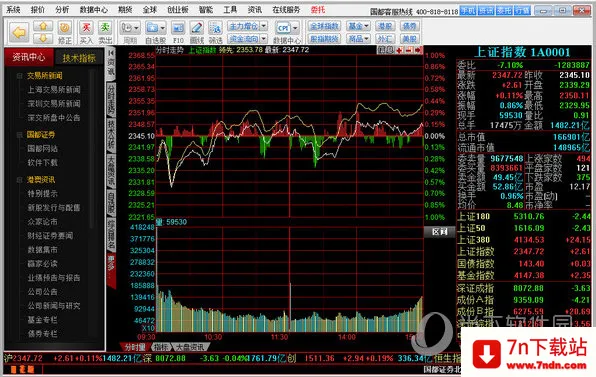Screen dimensions: 596x377
Task: Open 特别提示 in the tree
Action: [43, 193]
